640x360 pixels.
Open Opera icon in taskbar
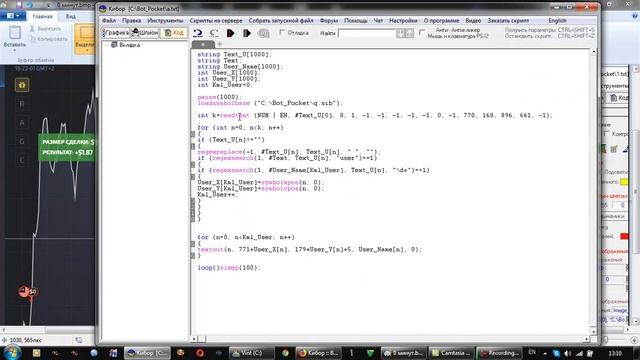(x=200, y=353)
